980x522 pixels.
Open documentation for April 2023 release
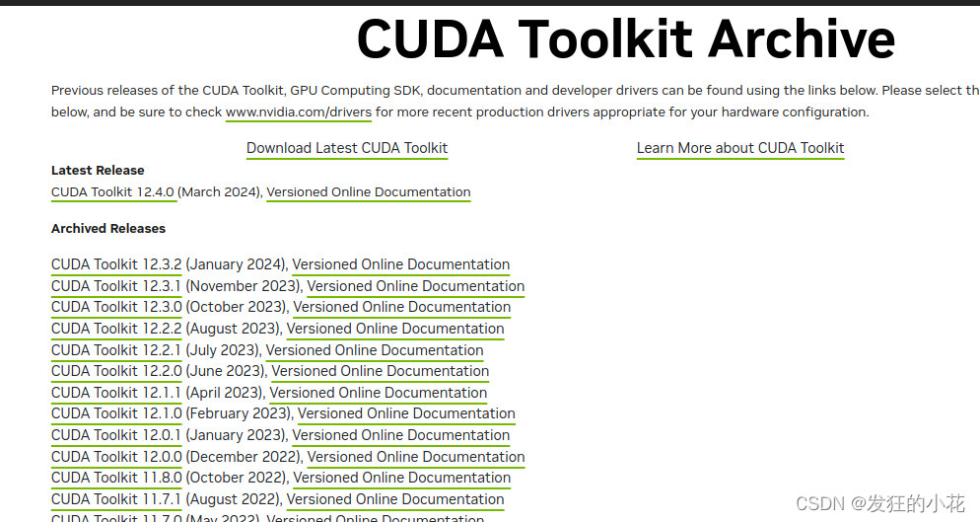click(x=379, y=393)
